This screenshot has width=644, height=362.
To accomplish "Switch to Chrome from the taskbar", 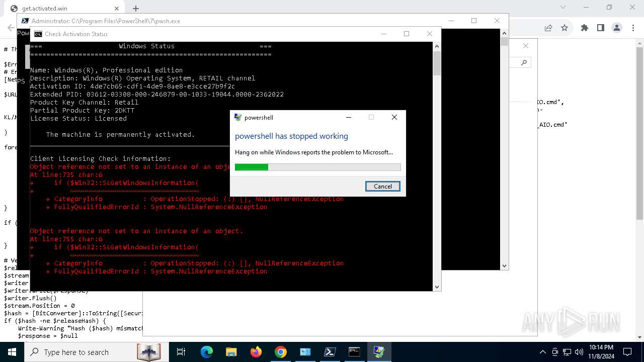I will point(281,352).
